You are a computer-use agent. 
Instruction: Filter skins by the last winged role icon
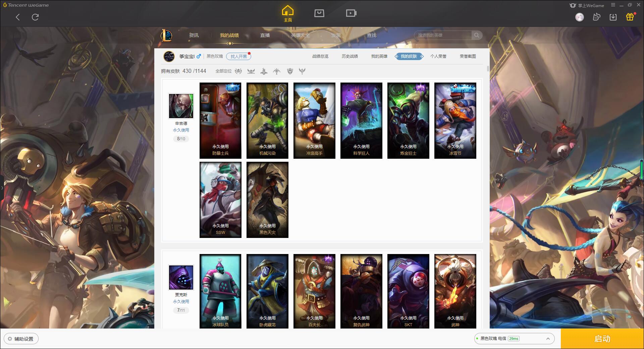(x=302, y=71)
